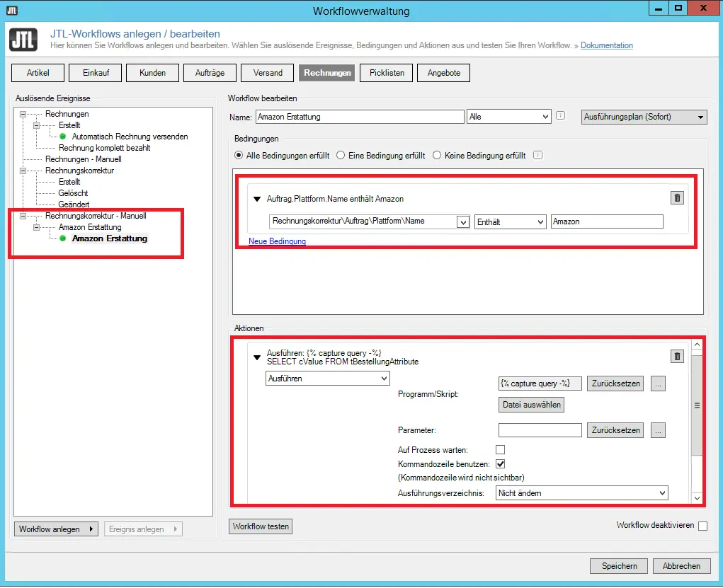Open the Alle dropdown next to name
723x588 pixels.
point(508,117)
